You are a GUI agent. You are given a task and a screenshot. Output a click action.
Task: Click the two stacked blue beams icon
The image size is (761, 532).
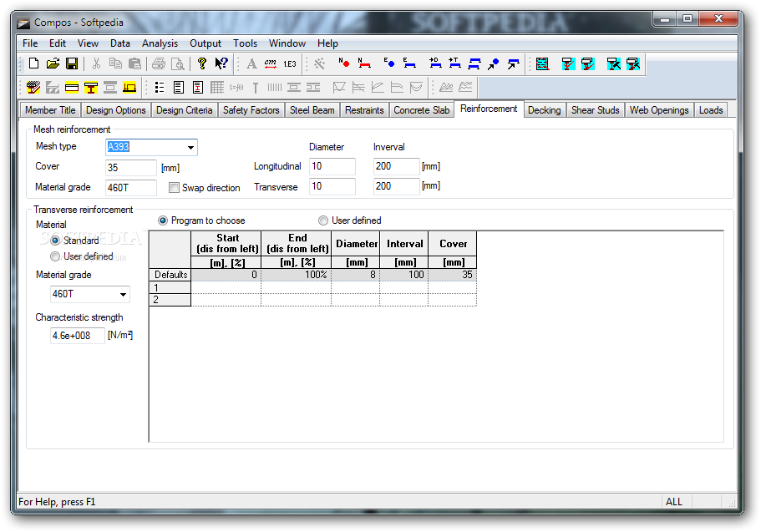coord(474,63)
